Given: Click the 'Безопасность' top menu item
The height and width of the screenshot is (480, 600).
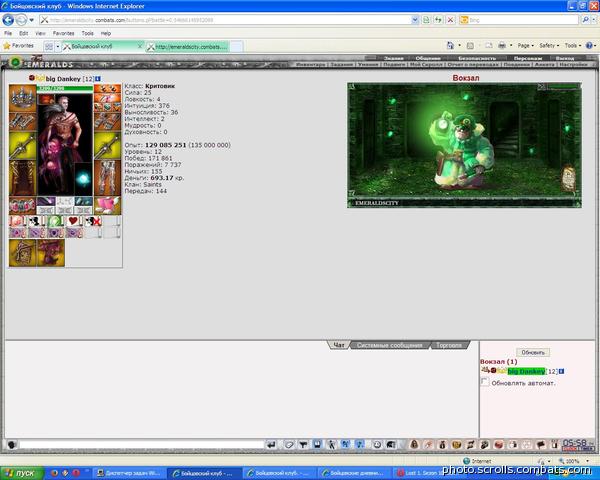Looking at the screenshot, I should click(477, 58).
